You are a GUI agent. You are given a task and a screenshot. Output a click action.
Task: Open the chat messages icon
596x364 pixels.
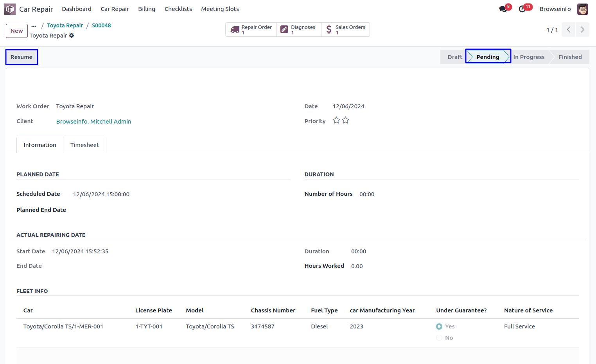tap(503, 9)
